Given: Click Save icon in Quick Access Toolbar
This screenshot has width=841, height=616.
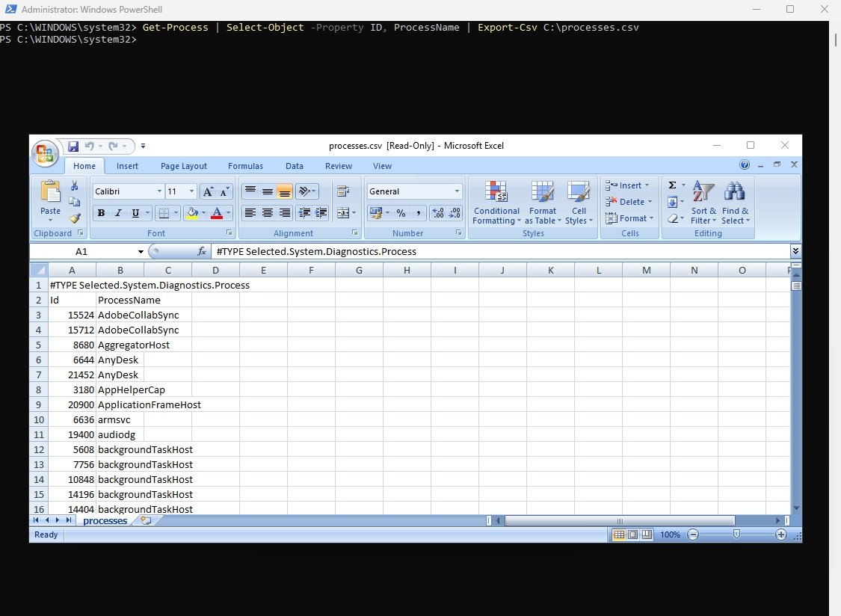Looking at the screenshot, I should click(x=73, y=146).
